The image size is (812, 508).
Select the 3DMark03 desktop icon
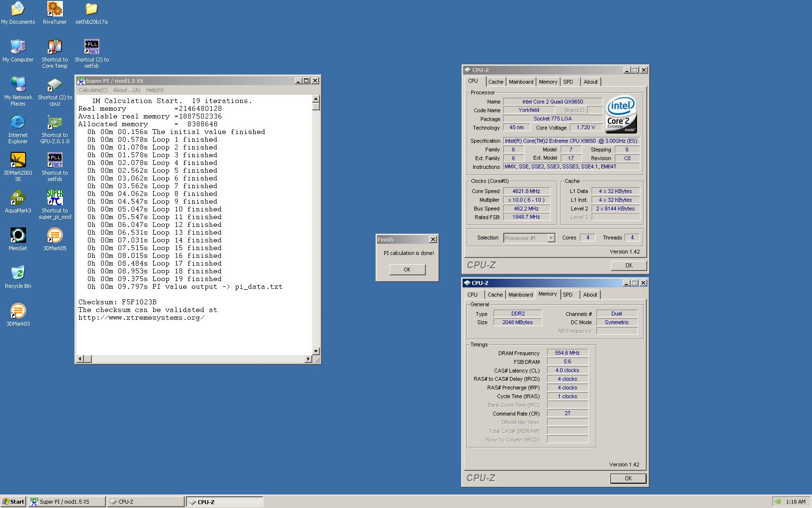click(18, 315)
